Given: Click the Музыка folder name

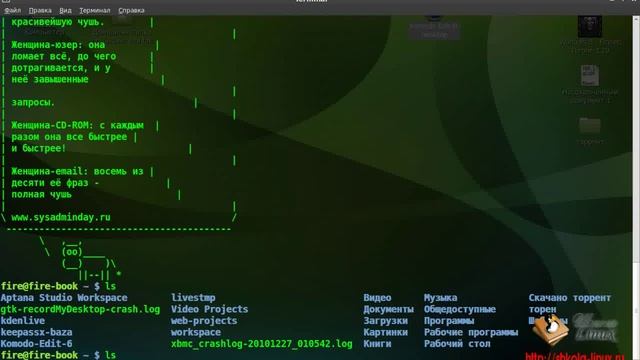Looking at the screenshot, I should click(440, 298).
